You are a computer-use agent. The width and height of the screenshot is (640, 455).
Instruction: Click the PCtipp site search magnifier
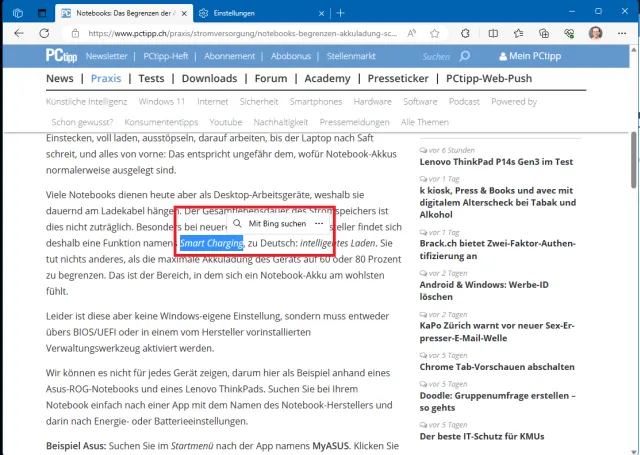466,57
